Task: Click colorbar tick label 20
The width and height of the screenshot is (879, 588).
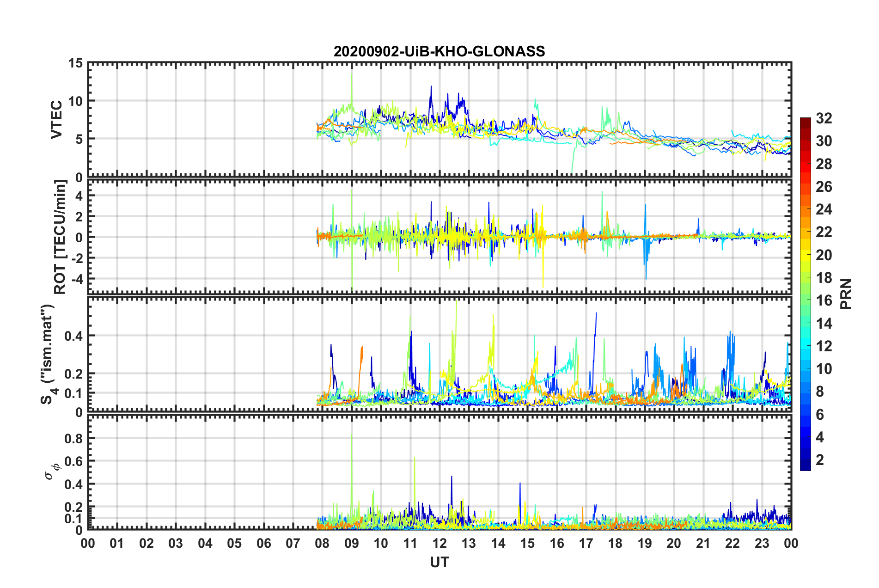Action: (x=824, y=255)
